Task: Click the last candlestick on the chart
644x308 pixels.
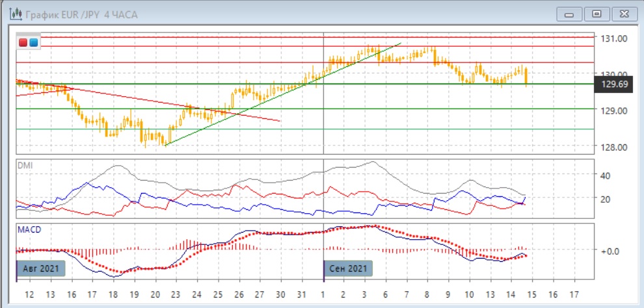Action: point(526,77)
